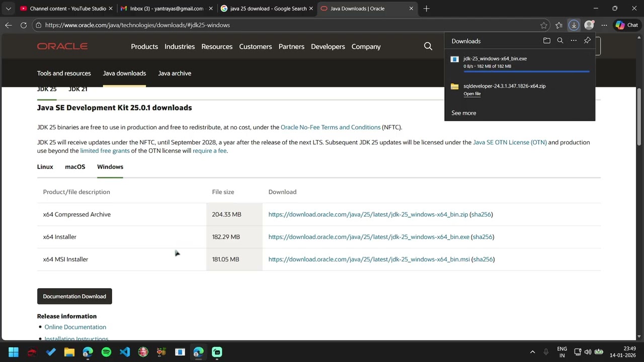The width and height of the screenshot is (644, 362).
Task: Open the Developers menu
Action: [328, 46]
